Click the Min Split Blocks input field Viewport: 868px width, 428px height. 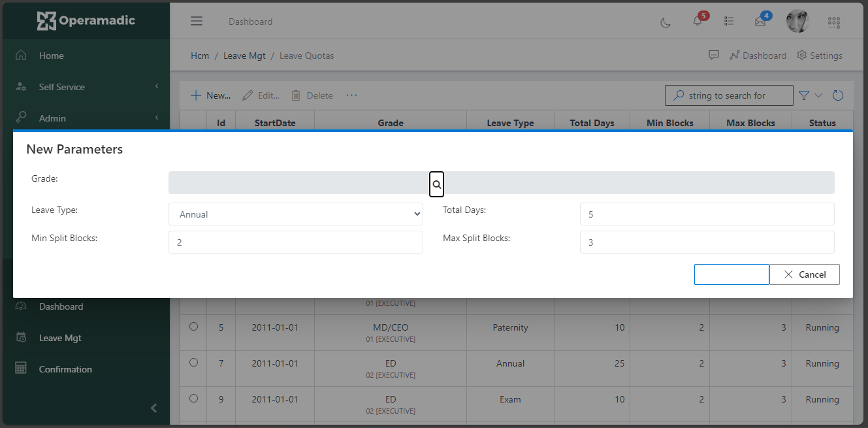point(296,242)
